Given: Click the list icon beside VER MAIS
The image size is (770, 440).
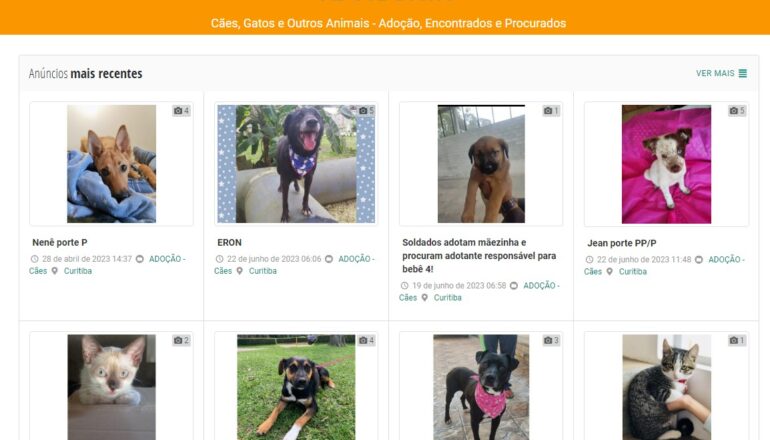Looking at the screenshot, I should coord(742,73).
